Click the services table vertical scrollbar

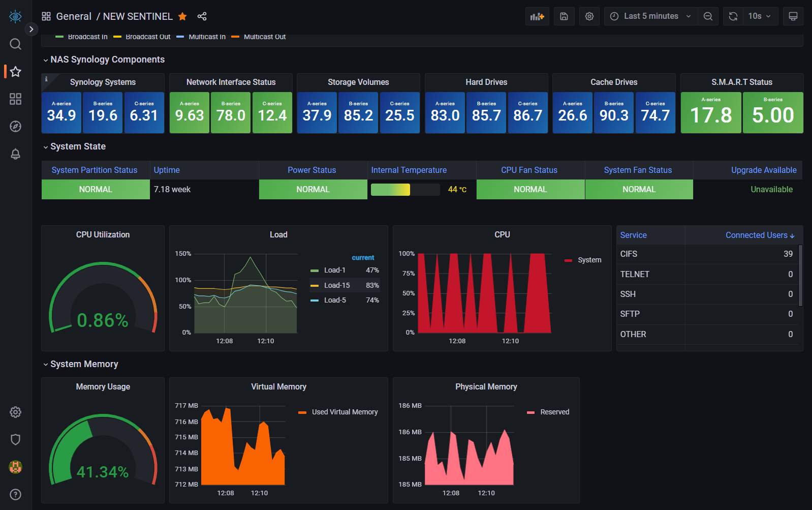800,275
